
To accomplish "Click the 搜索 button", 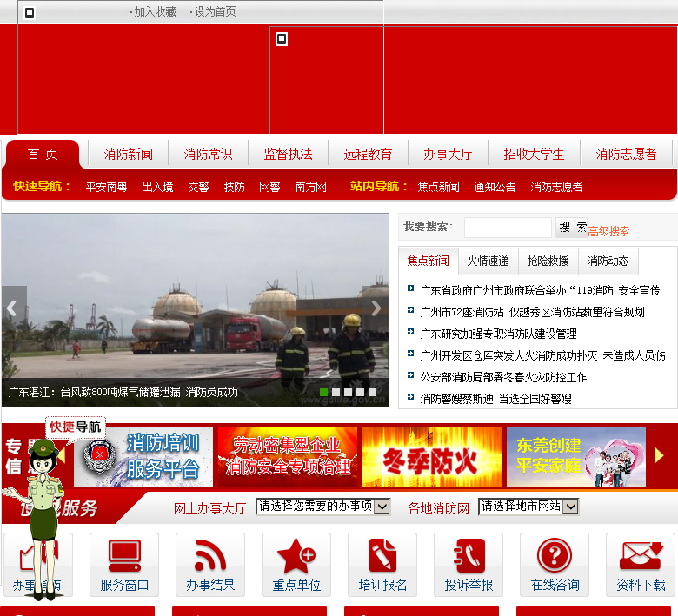I will click(572, 228).
